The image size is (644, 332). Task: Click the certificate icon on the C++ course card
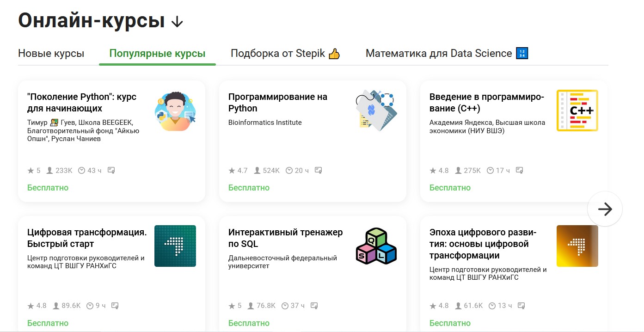click(x=520, y=170)
